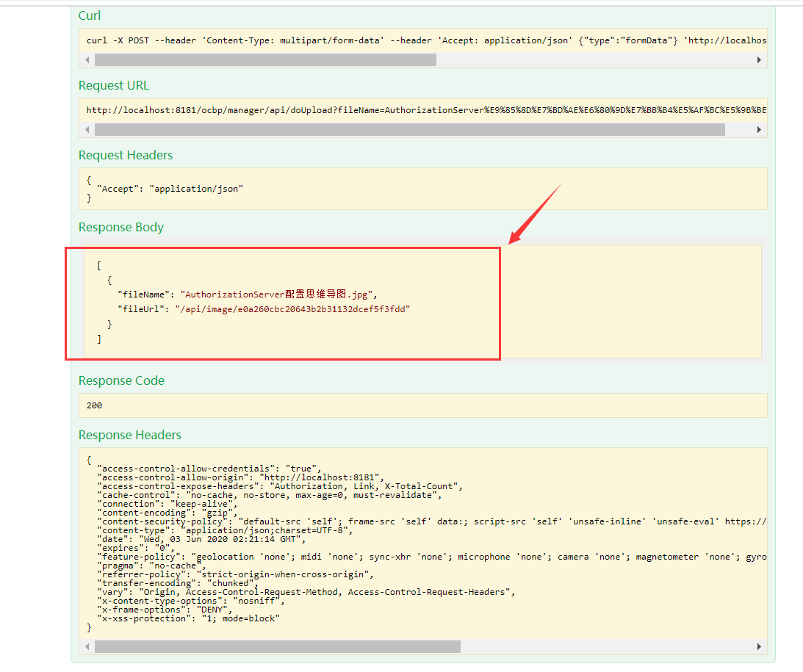The width and height of the screenshot is (803, 672).
Task: Click the access-control-allow-origin header line
Action: point(240,477)
